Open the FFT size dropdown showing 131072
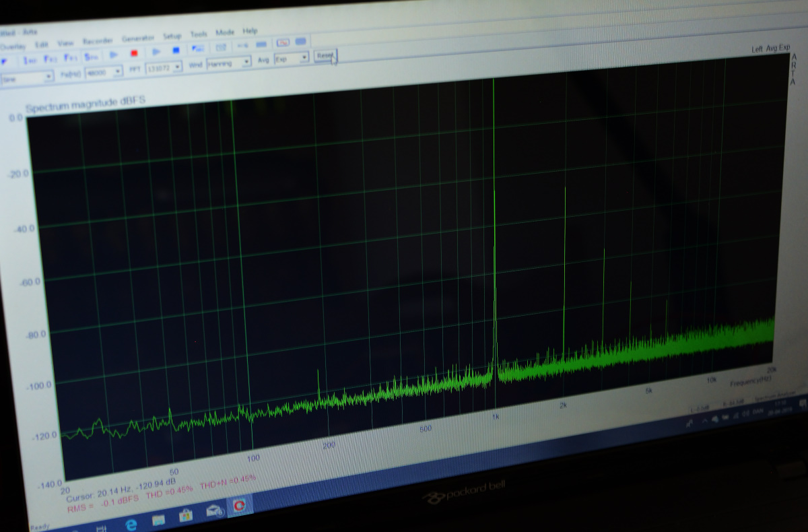This screenshot has height=532, width=808. point(164,67)
